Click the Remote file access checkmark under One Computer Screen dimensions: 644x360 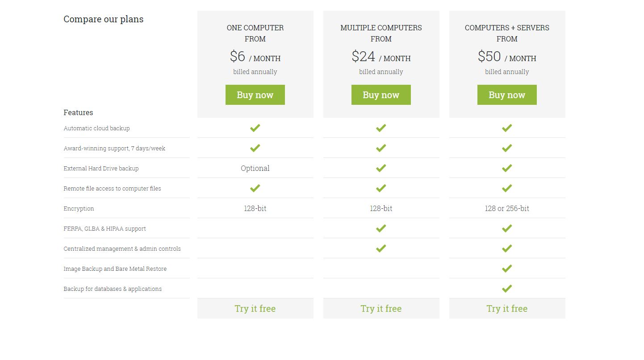[255, 188]
